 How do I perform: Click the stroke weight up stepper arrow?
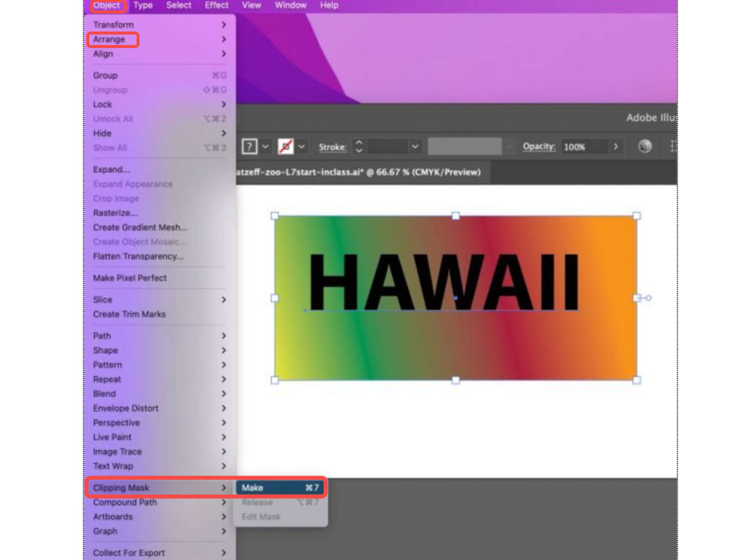pyautogui.click(x=358, y=143)
